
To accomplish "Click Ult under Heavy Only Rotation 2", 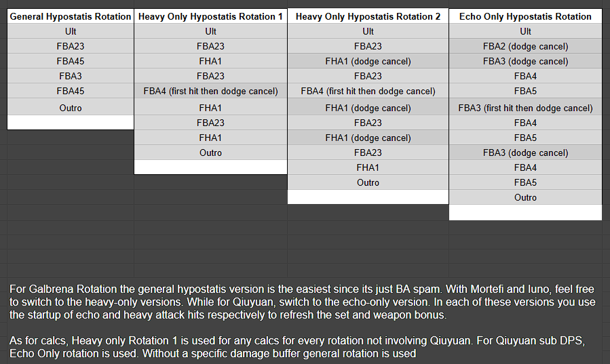I will tap(368, 31).
